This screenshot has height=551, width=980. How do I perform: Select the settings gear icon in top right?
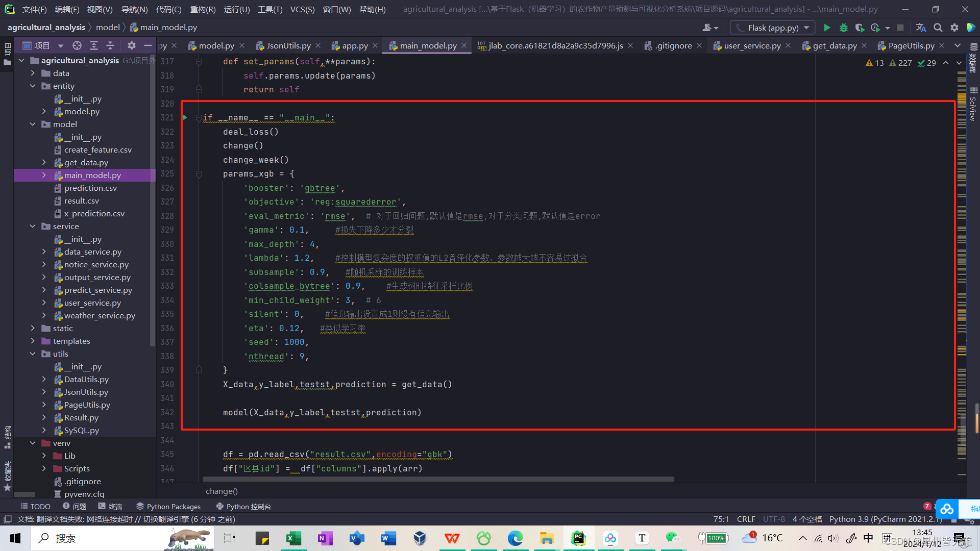954,28
